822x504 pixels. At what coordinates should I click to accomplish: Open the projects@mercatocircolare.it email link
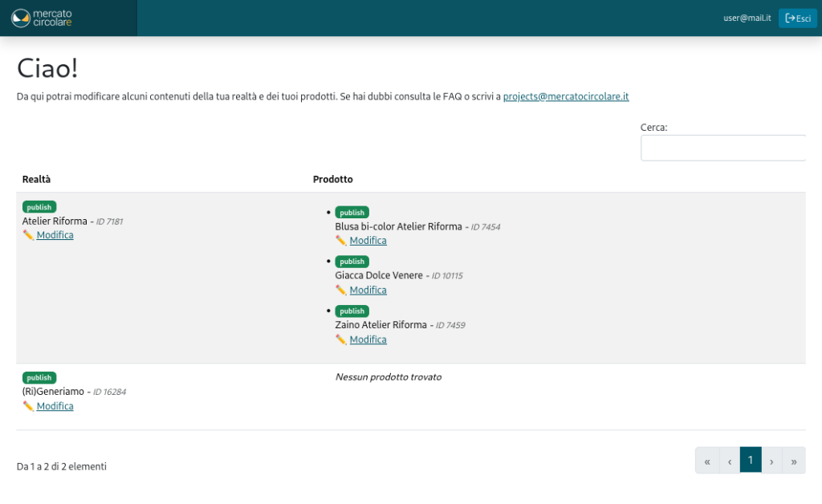click(x=566, y=96)
